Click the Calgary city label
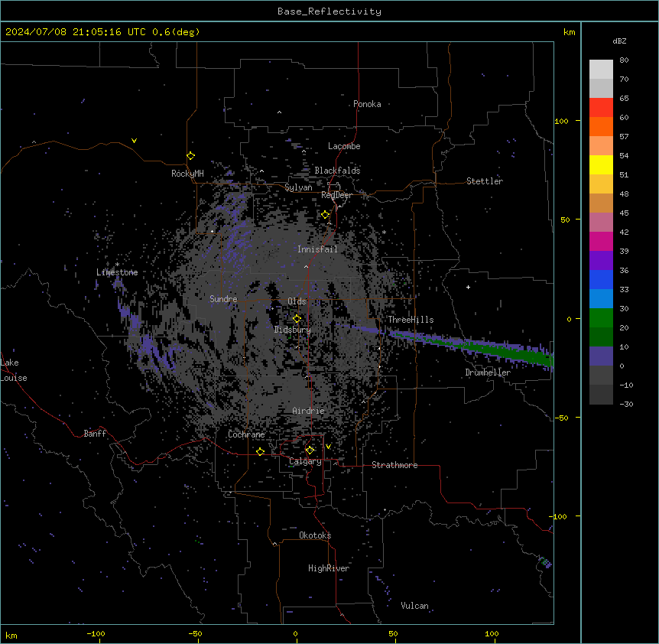The height and width of the screenshot is (644, 659). pos(305,461)
